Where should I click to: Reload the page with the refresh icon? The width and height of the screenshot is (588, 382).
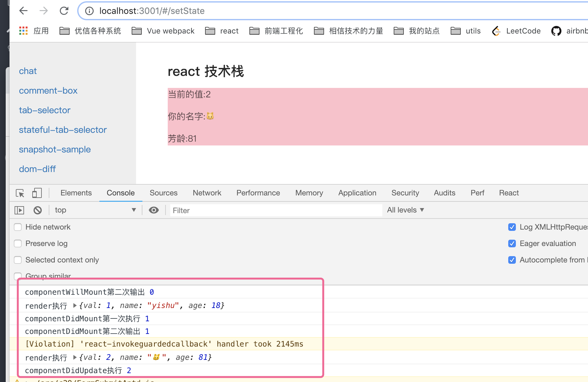64,11
